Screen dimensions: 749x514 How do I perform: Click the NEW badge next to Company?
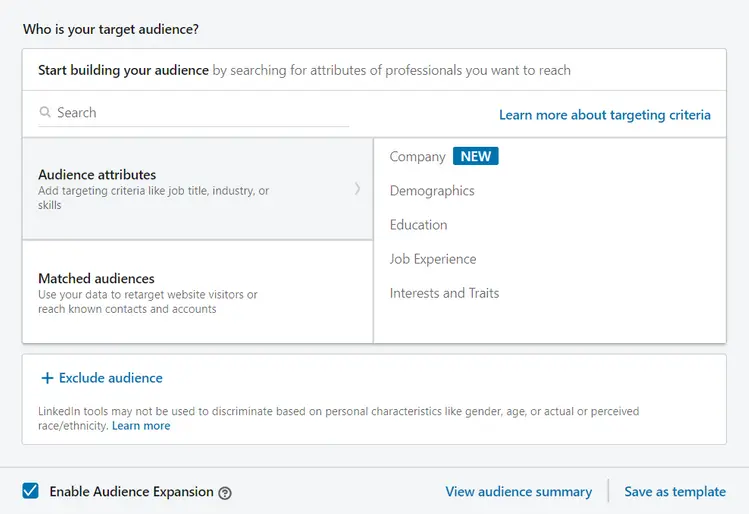[x=476, y=157]
